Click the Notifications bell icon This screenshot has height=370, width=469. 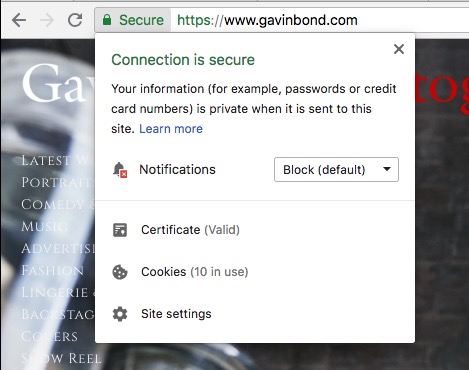pyautogui.click(x=120, y=170)
